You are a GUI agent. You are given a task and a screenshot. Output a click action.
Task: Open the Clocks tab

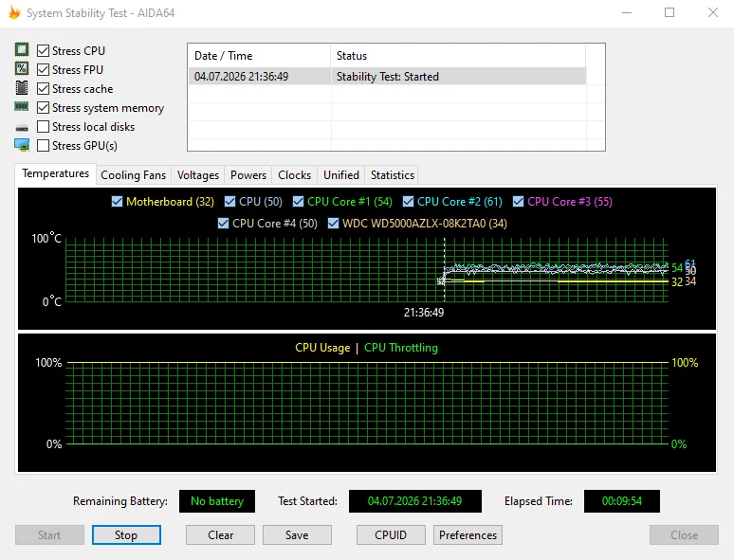(294, 175)
